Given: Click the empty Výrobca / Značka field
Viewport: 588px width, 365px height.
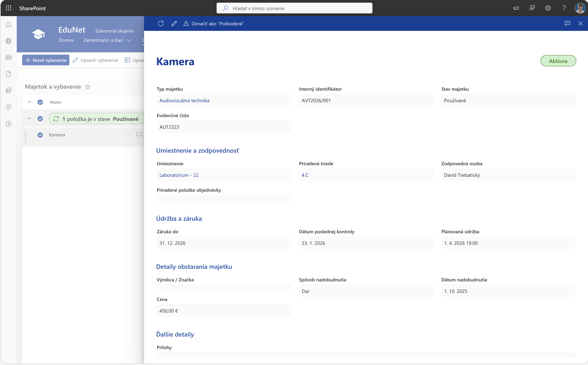Looking at the screenshot, I should point(224,288).
